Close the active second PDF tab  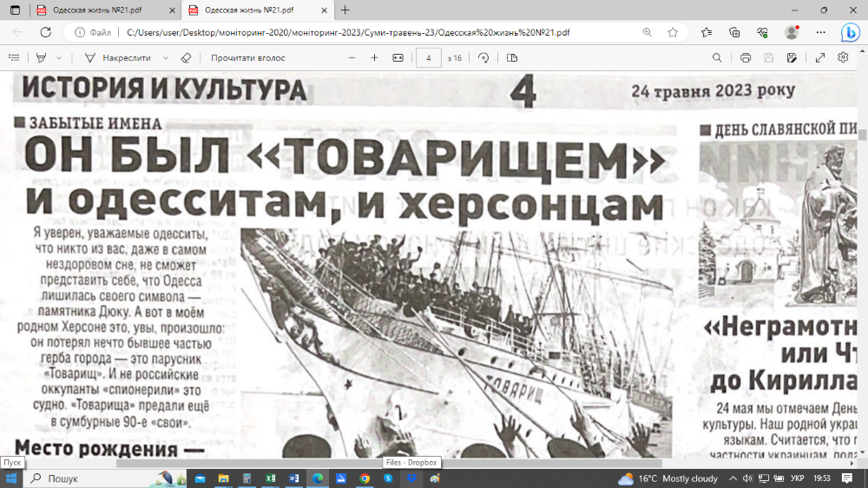[x=325, y=10]
